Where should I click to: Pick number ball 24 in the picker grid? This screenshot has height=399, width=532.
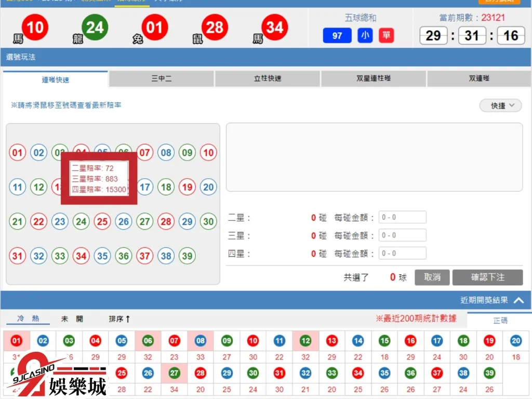(x=81, y=221)
